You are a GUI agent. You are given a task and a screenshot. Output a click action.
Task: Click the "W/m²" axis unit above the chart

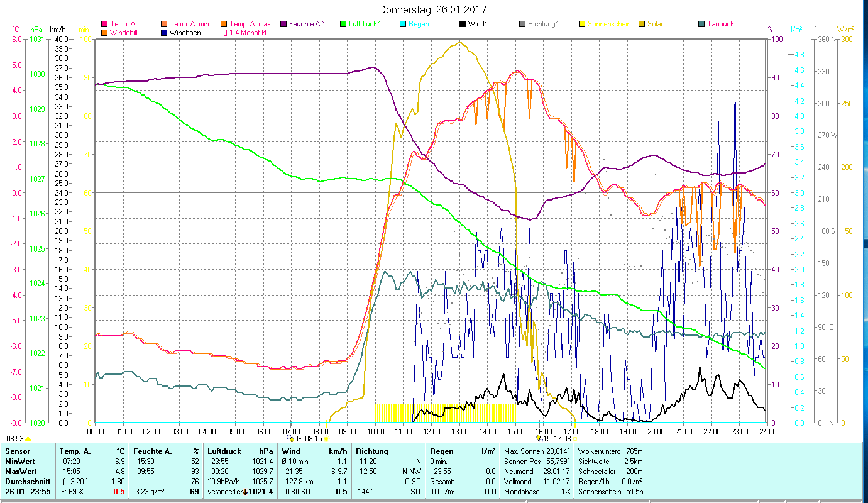point(845,30)
